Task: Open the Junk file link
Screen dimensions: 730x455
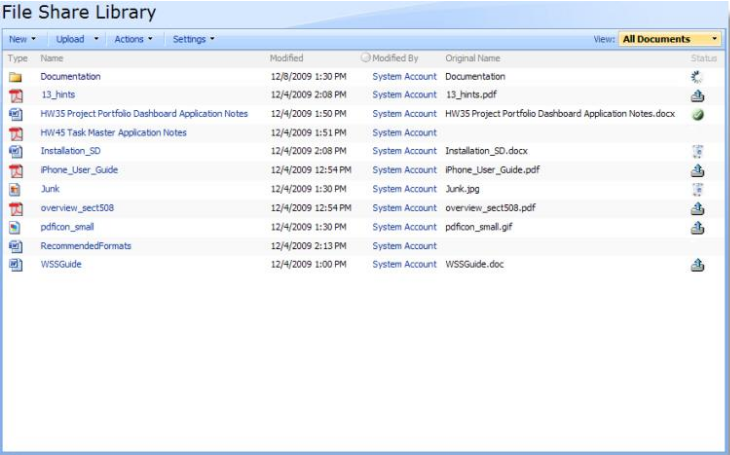Action: pos(50,189)
